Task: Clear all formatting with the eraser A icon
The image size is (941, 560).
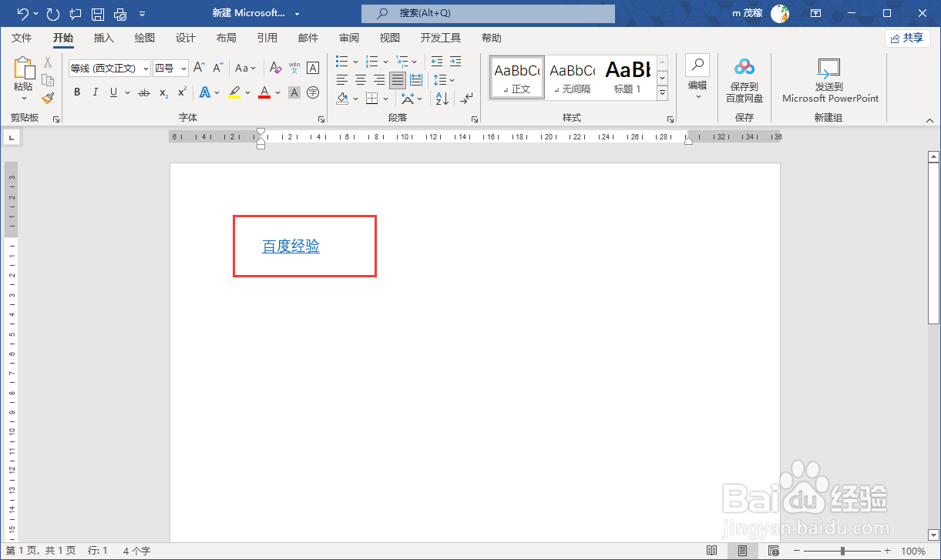Action: point(274,68)
